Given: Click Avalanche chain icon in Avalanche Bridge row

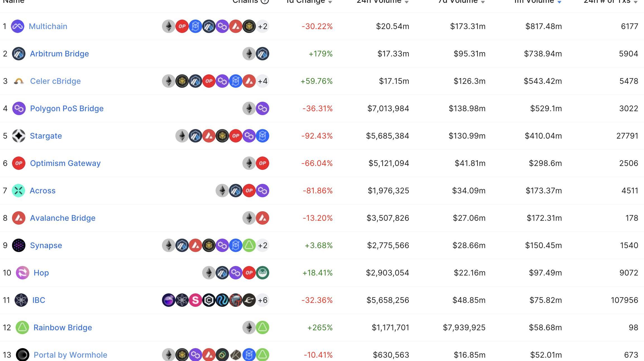Looking at the screenshot, I should [263, 218].
